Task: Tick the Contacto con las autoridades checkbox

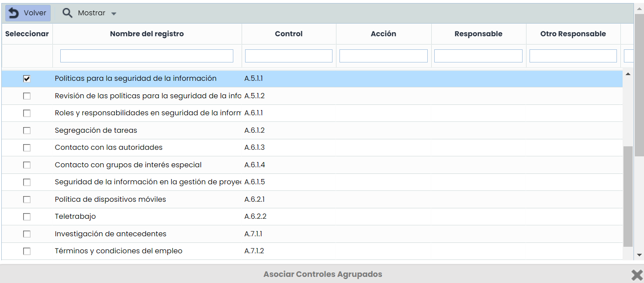Action: tap(27, 148)
